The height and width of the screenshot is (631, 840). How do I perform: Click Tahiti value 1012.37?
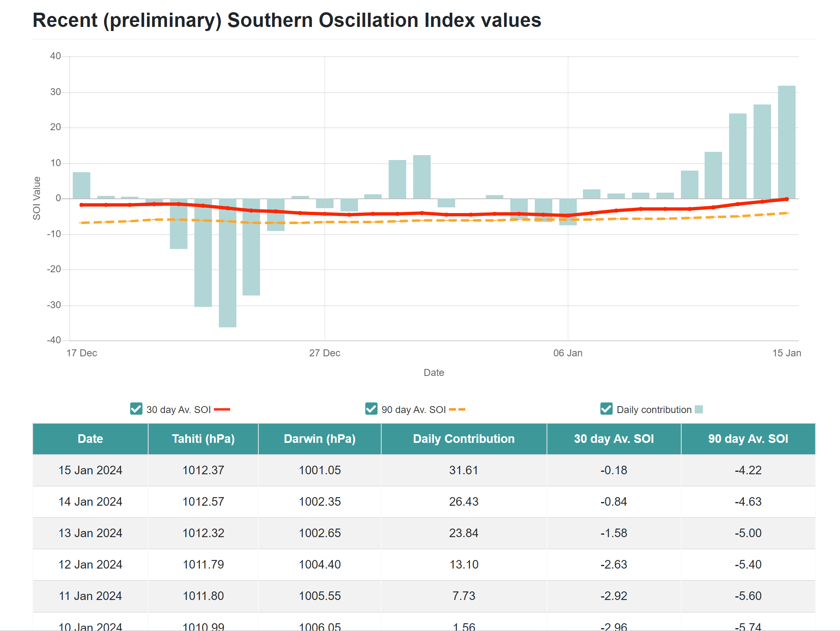203,470
